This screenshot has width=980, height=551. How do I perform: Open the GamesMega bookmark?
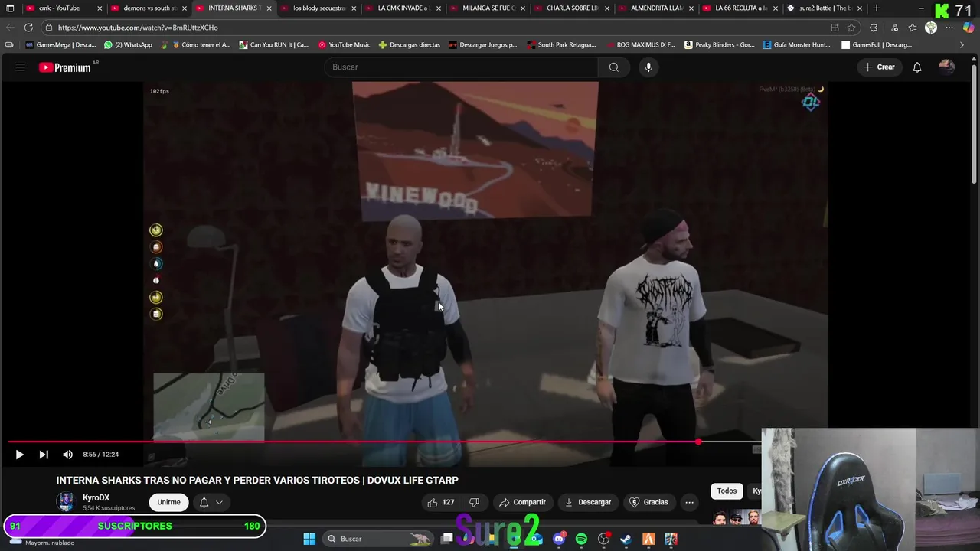[60, 45]
